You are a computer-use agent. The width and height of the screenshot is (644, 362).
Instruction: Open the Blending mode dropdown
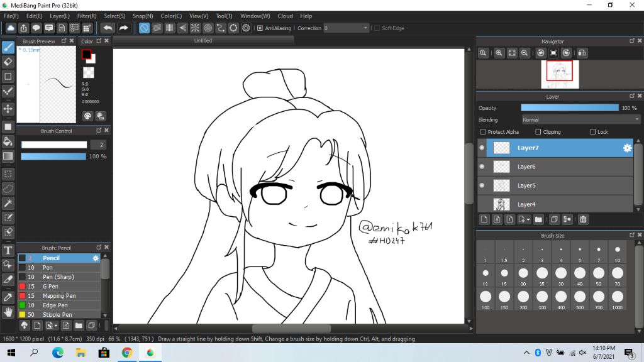click(x=580, y=120)
